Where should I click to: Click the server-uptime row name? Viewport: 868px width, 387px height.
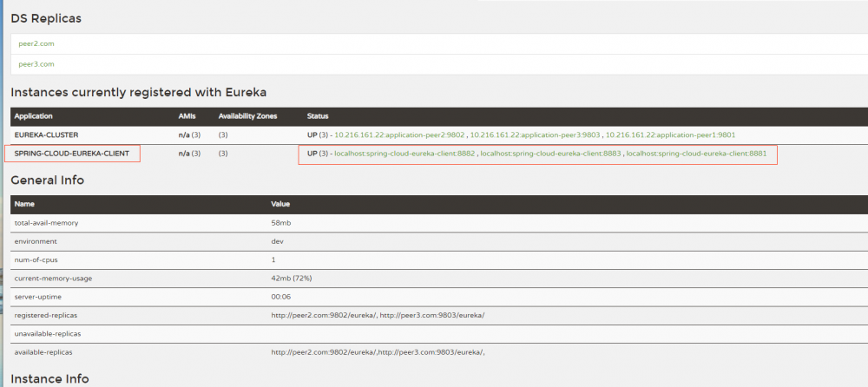click(x=37, y=297)
